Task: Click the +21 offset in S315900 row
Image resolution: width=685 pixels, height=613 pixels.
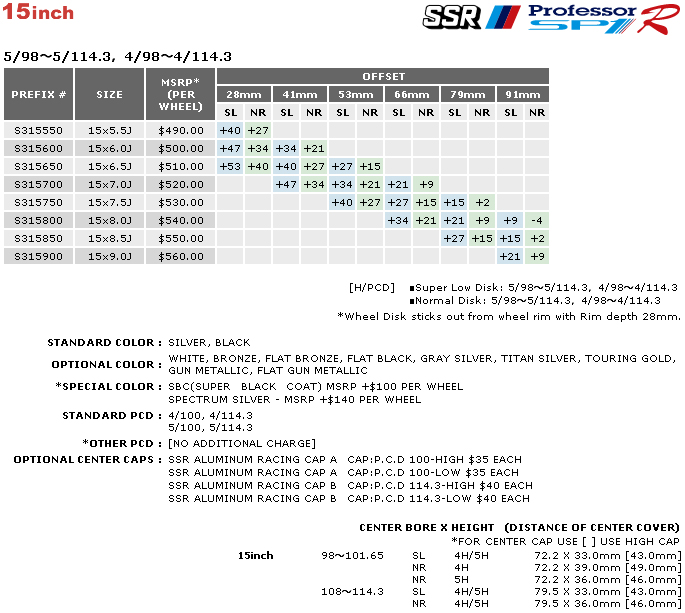Action: point(510,256)
